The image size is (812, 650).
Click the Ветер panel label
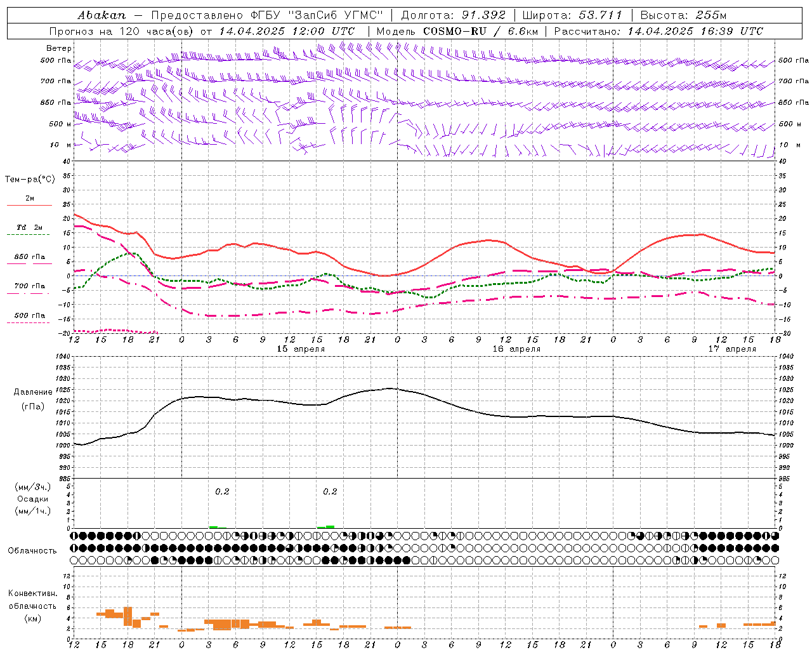59,48
